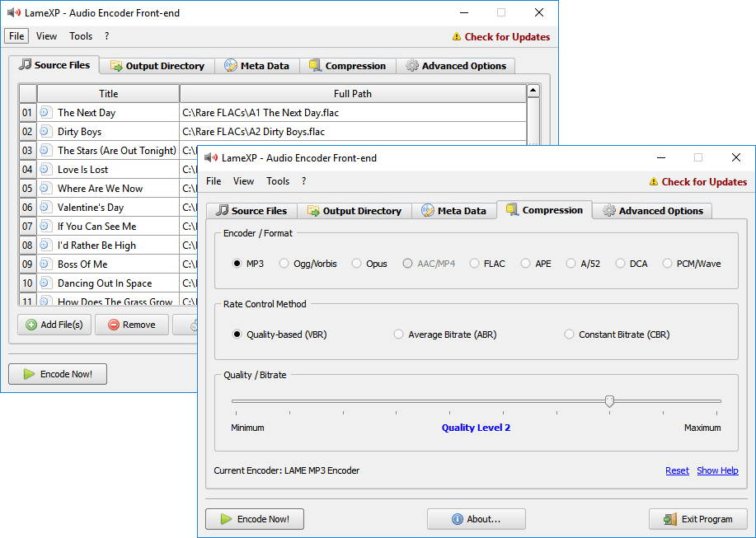Click disc icon beside If You Can See Me

[45, 226]
